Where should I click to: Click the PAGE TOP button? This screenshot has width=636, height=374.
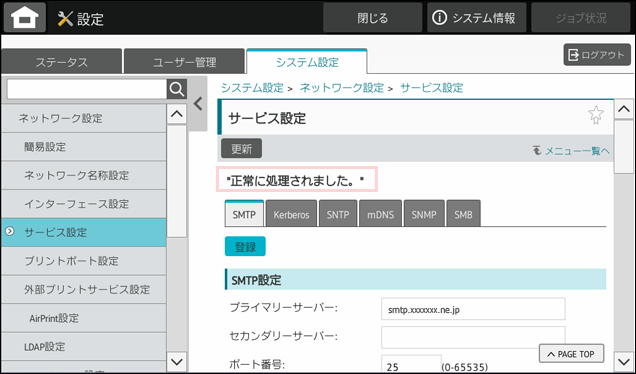pos(571,354)
